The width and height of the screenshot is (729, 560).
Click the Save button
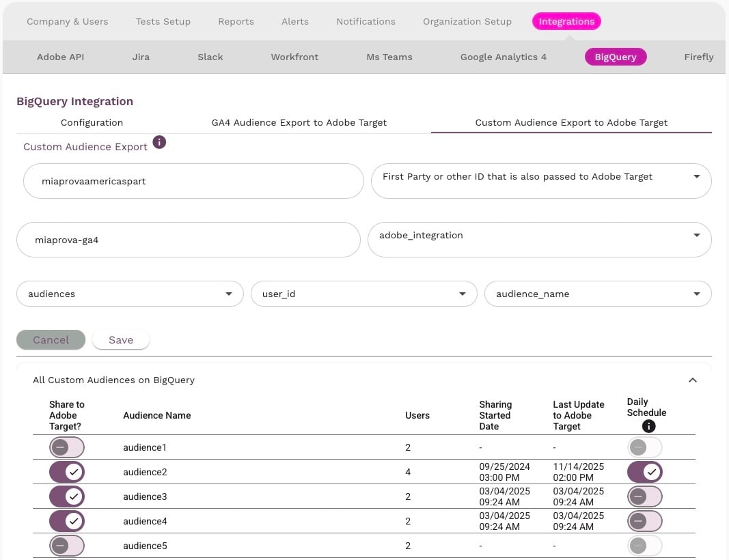121,340
